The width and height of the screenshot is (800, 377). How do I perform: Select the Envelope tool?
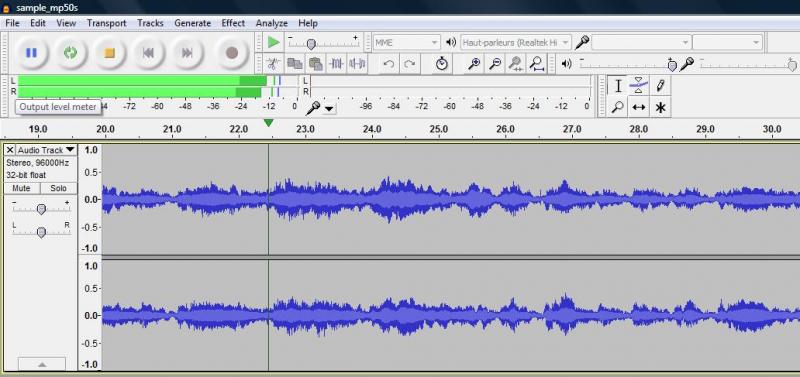click(638, 86)
